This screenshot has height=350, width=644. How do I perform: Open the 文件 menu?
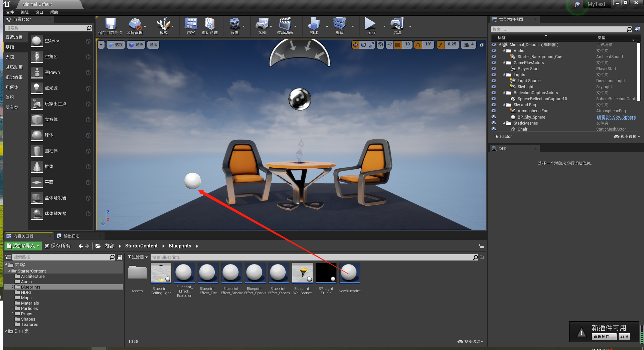point(10,12)
